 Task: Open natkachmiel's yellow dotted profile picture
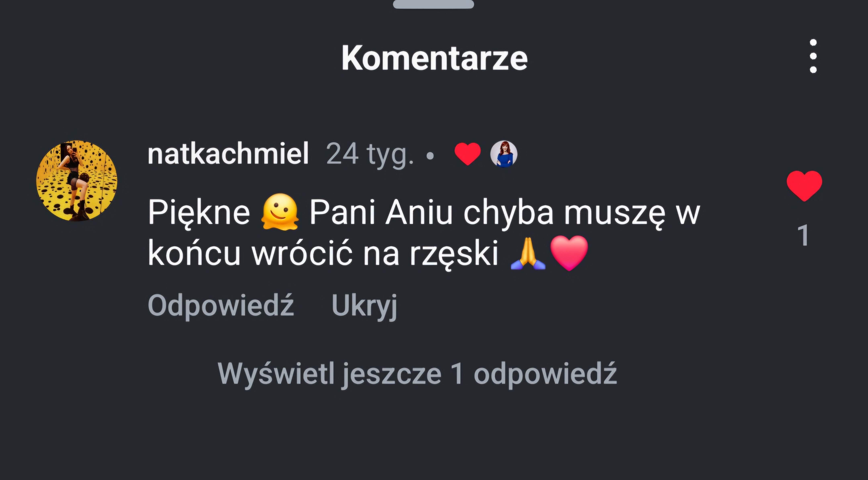77,181
